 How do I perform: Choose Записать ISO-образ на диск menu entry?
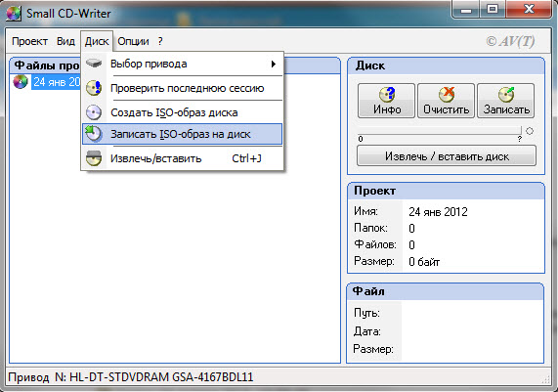tap(182, 134)
